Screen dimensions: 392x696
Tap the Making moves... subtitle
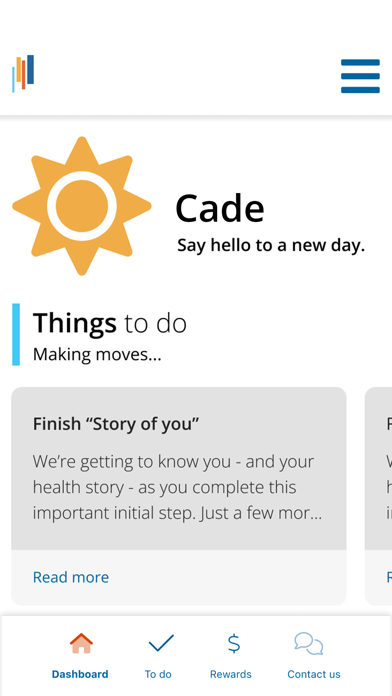pyautogui.click(x=97, y=355)
